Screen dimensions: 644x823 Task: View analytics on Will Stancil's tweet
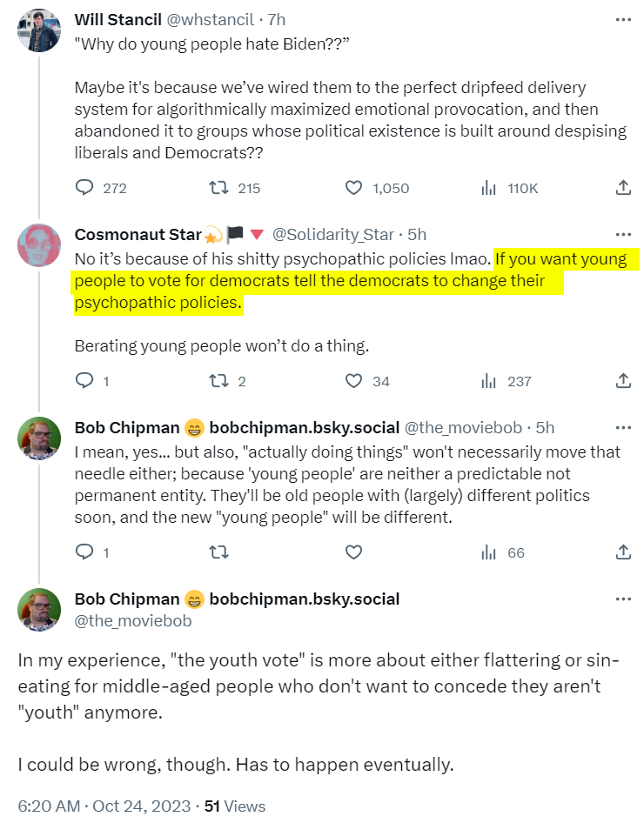489,188
